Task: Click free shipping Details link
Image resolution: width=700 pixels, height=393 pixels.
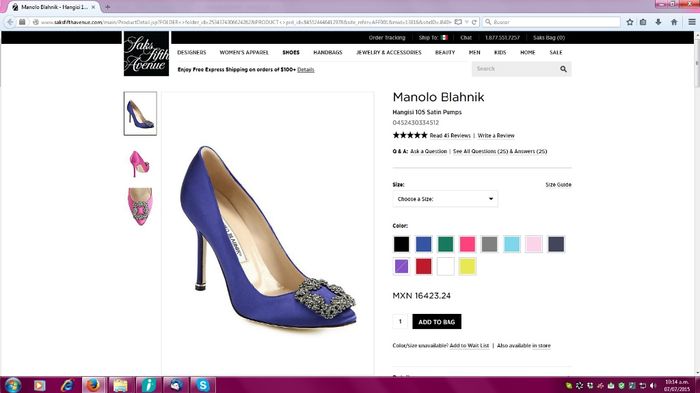Action: [306, 70]
